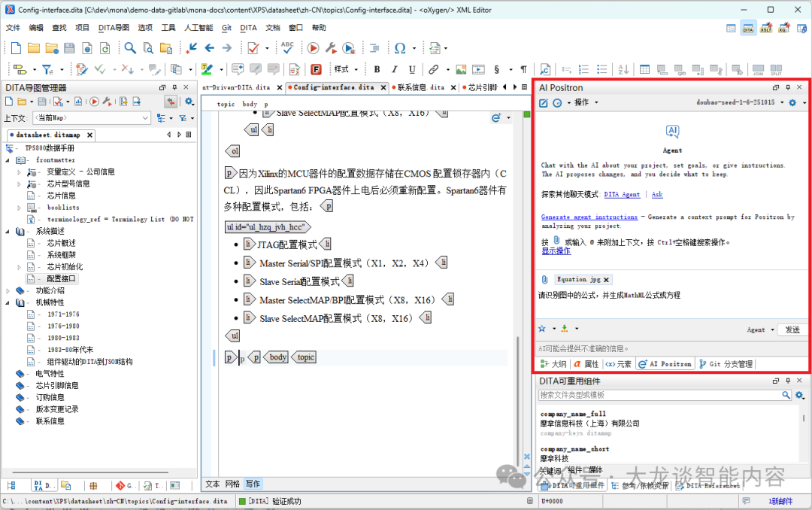Click the Insert Symbol omega icon
812x510 pixels.
coord(400,48)
